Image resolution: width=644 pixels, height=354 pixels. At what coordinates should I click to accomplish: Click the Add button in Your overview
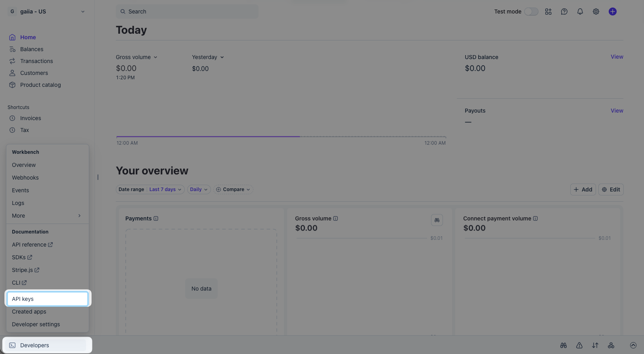tap(583, 189)
